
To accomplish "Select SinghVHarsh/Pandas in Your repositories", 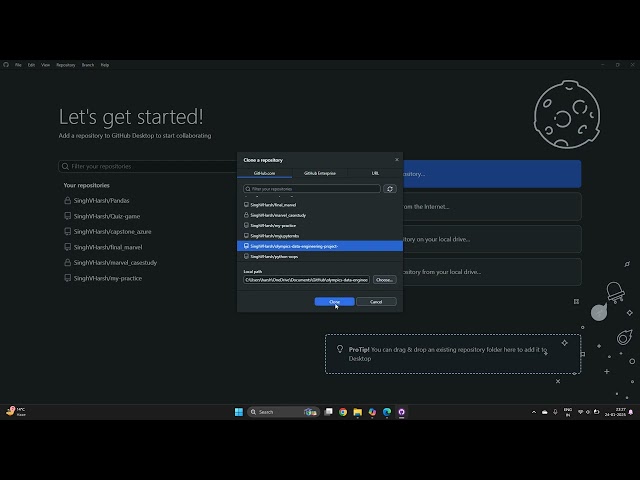I will click(101, 200).
